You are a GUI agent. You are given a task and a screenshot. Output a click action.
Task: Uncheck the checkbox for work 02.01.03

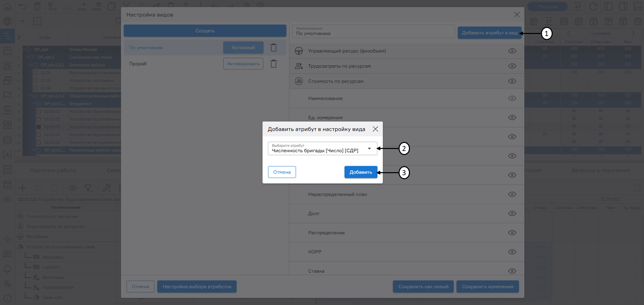[39, 127]
